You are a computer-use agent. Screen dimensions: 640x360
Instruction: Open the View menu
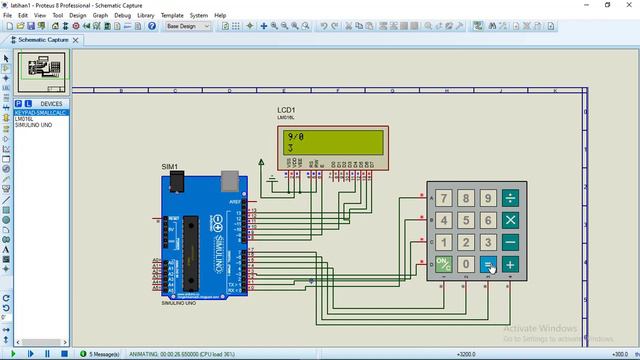click(x=40, y=15)
